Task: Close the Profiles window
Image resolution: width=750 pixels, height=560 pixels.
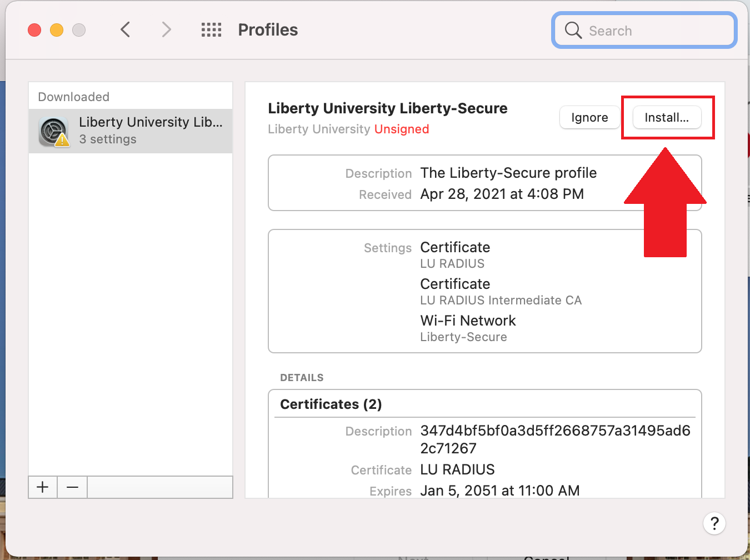Action: [x=34, y=30]
